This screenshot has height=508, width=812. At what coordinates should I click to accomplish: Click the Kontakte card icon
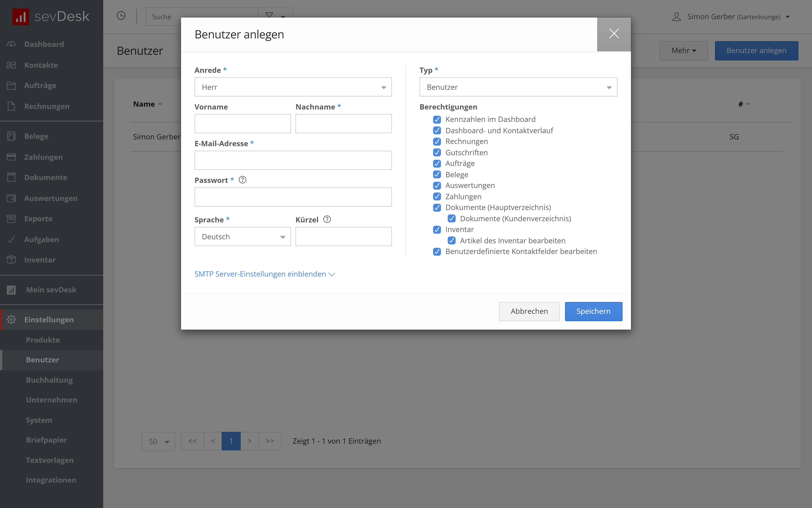point(11,65)
